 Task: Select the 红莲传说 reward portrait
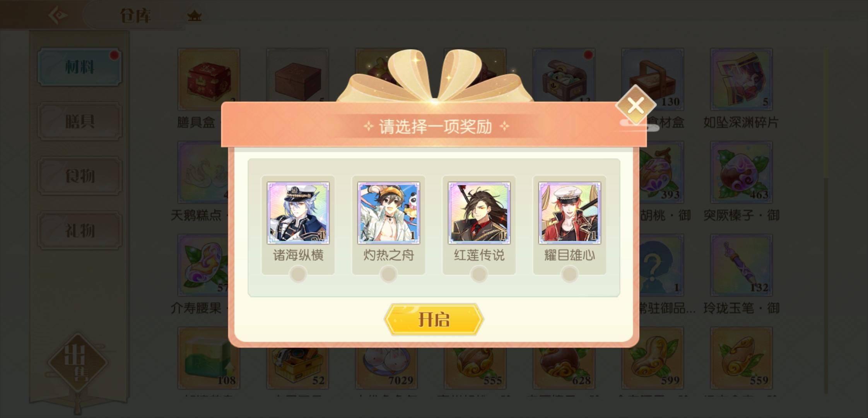[479, 213]
